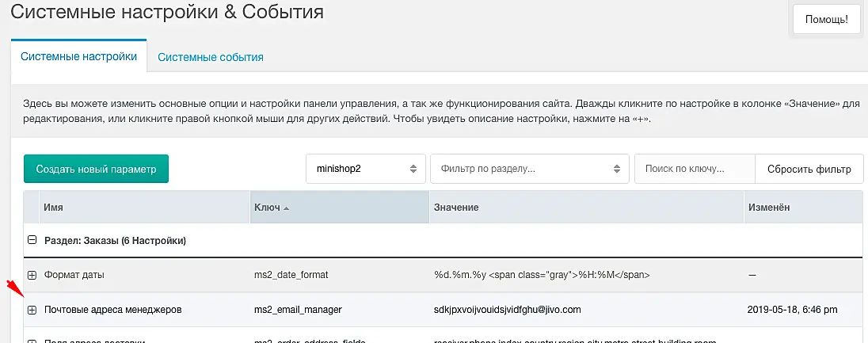The width and height of the screenshot is (868, 343).
Task: Expand the Формат даты row description
Action: [x=32, y=275]
